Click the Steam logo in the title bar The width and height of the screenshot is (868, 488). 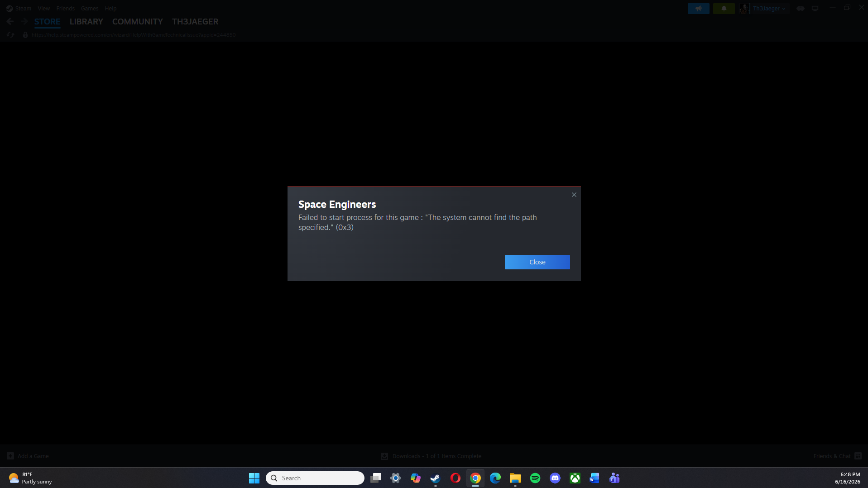pyautogui.click(x=10, y=8)
